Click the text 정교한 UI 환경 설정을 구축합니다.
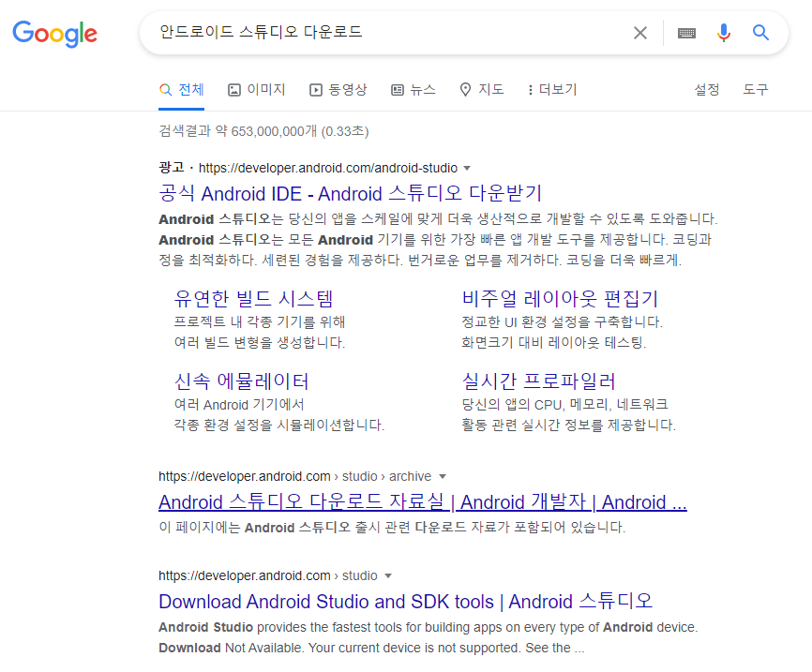Image resolution: width=812 pixels, height=672 pixels. click(x=562, y=322)
